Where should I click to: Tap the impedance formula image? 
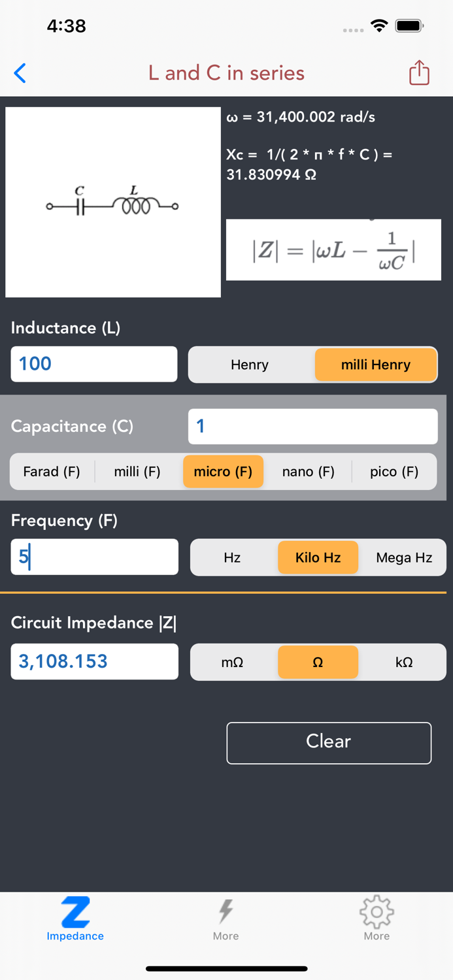(x=333, y=250)
